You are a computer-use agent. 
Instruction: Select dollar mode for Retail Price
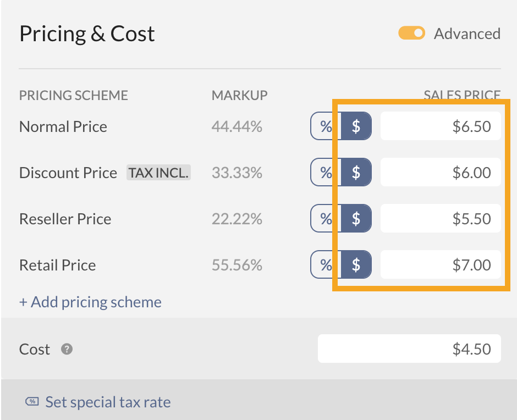click(x=356, y=265)
